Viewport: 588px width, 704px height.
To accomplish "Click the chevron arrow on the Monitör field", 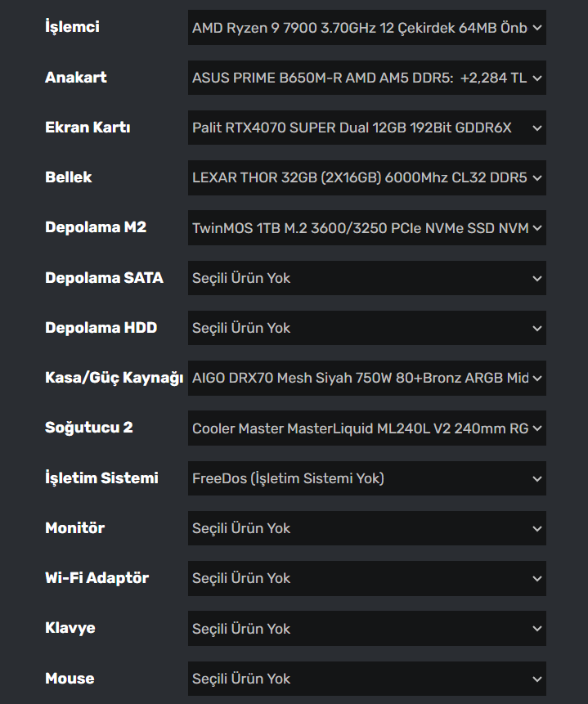I will click(x=536, y=529).
